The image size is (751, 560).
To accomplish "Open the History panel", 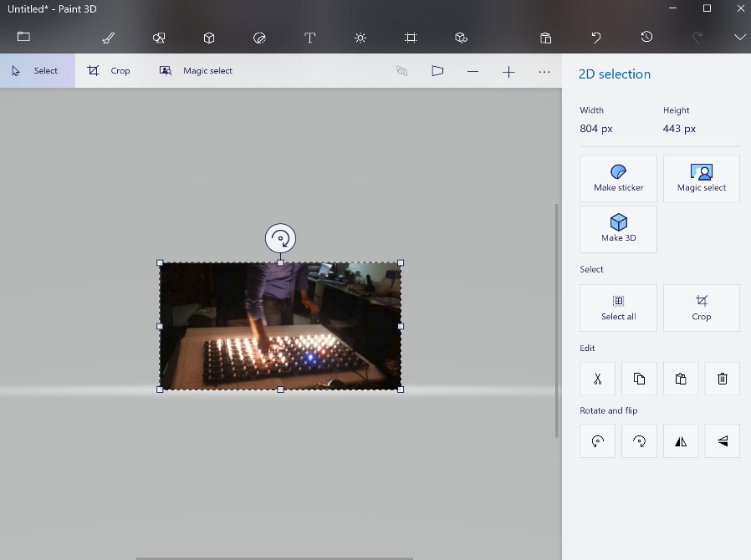I will (x=646, y=37).
